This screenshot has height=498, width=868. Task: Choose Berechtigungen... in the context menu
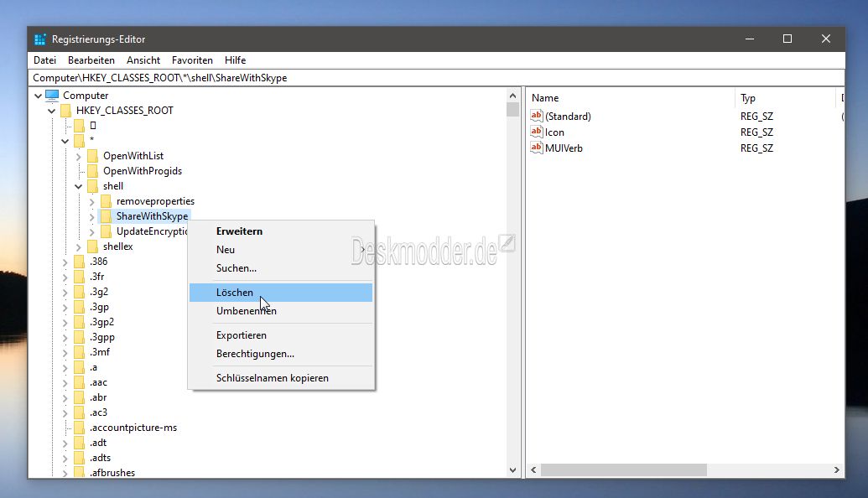point(281,354)
